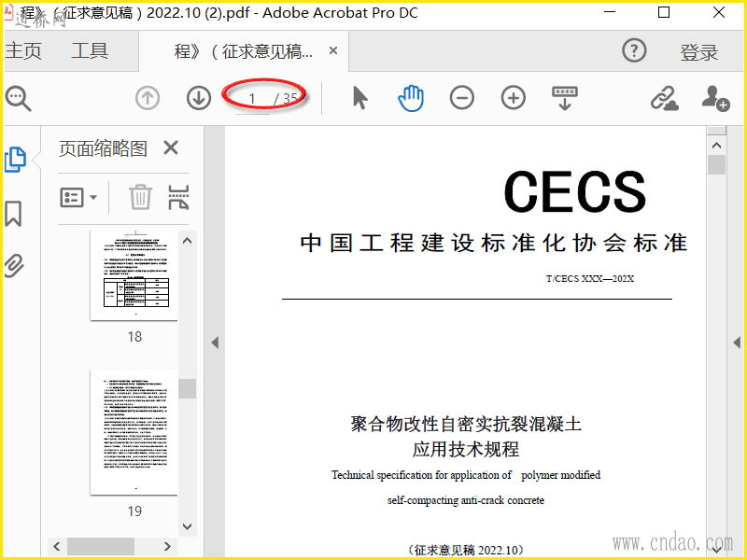
Task: Share a link to the file
Action: click(665, 98)
